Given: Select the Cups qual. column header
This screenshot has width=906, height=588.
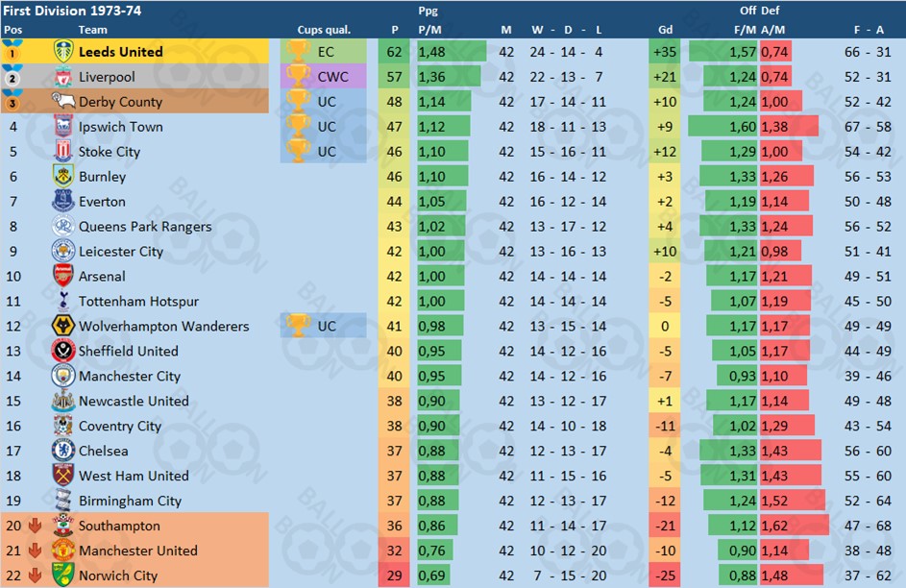Looking at the screenshot, I should pos(324,30).
